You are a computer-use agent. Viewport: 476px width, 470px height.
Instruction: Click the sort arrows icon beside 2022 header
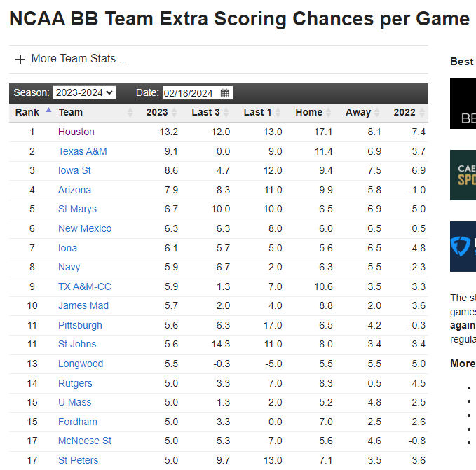pos(421,113)
